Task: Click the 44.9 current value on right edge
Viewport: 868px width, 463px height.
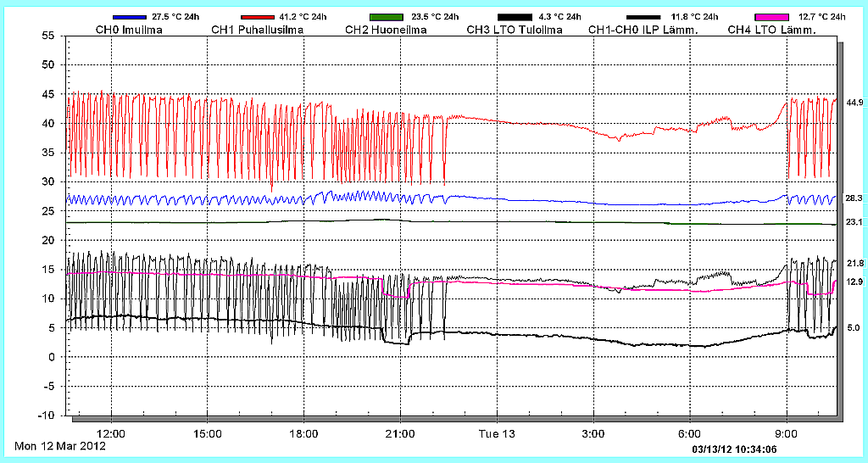Action: [854, 103]
